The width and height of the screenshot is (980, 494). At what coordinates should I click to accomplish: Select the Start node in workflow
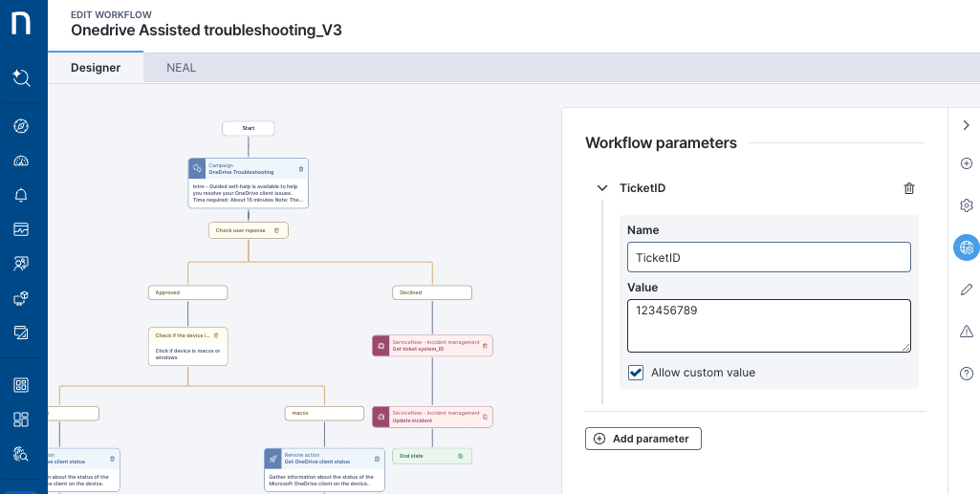point(249,128)
